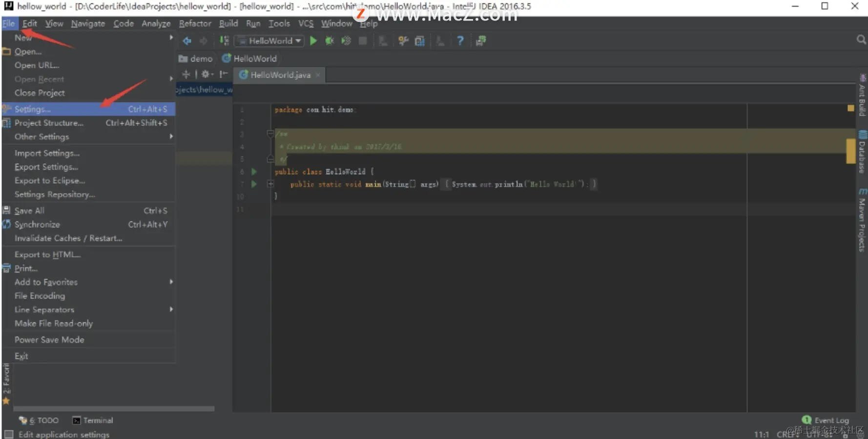Open the TODO tool window
Screen dimensions: 868x439
(39, 420)
